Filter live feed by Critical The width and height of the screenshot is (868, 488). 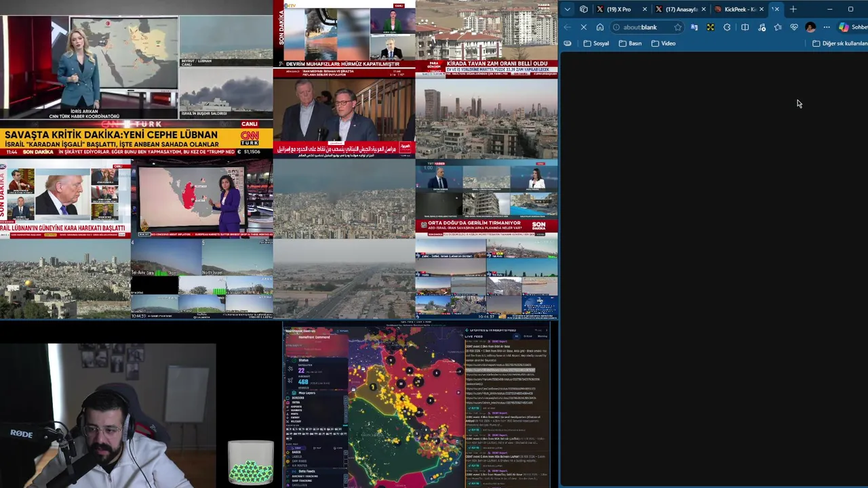coord(528,336)
